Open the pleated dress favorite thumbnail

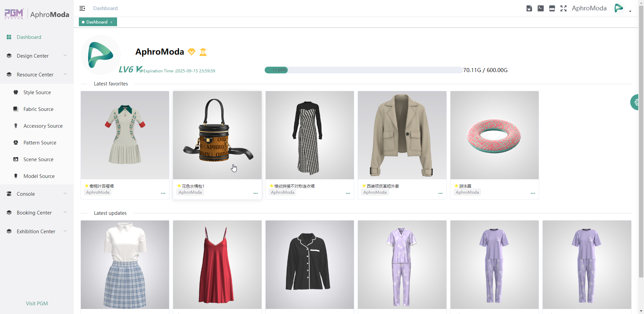125,135
